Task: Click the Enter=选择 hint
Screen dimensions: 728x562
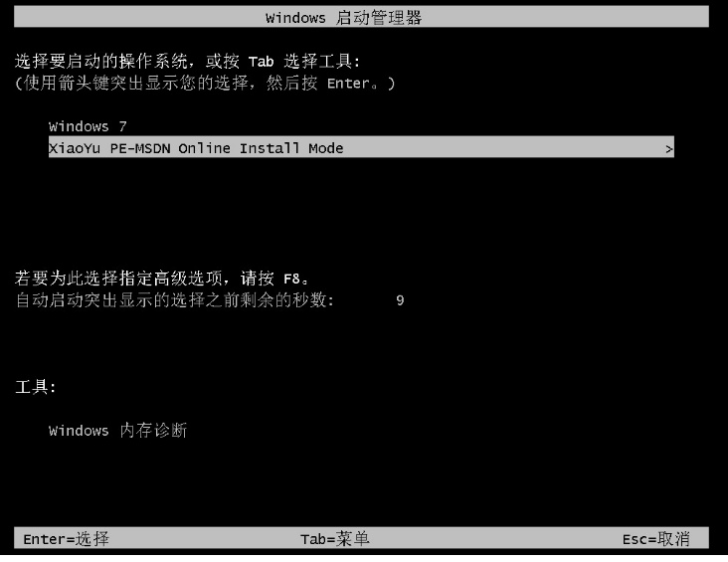Action: click(x=66, y=539)
